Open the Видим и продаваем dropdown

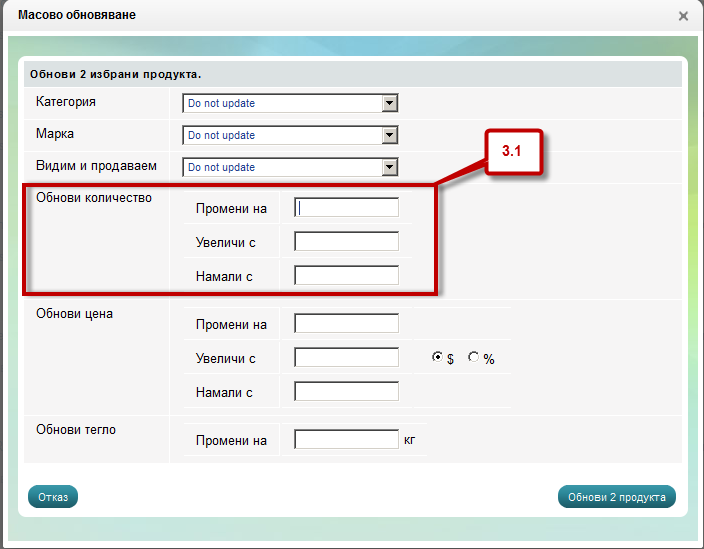tap(290, 167)
